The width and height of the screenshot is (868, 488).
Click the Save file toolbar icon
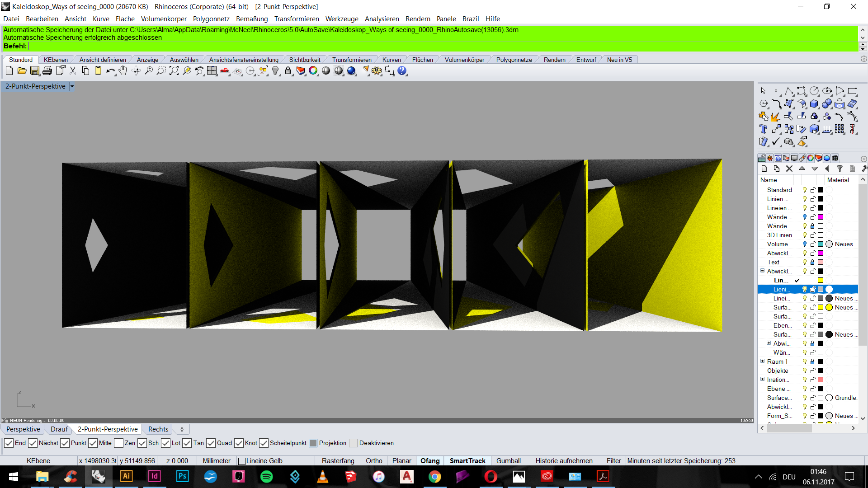point(35,71)
